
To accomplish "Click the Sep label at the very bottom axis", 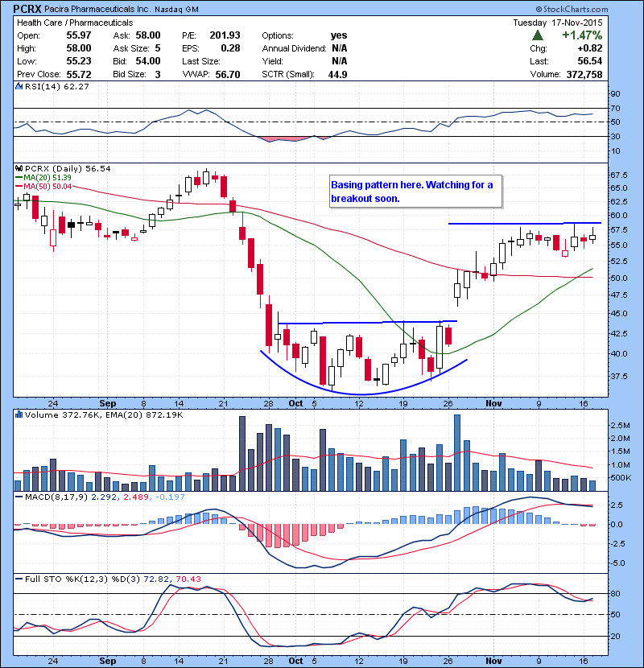I will [107, 661].
